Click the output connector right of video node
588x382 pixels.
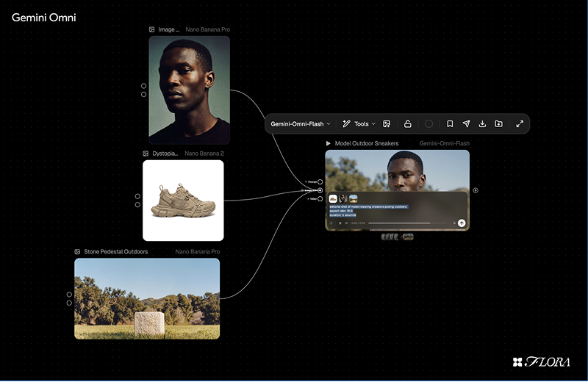coord(476,190)
